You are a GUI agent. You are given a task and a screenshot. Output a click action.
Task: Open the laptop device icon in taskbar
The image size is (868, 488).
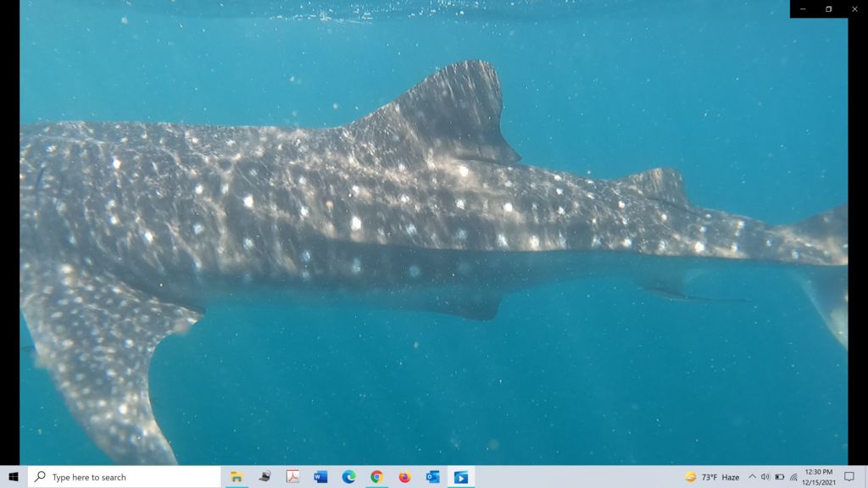click(x=264, y=477)
